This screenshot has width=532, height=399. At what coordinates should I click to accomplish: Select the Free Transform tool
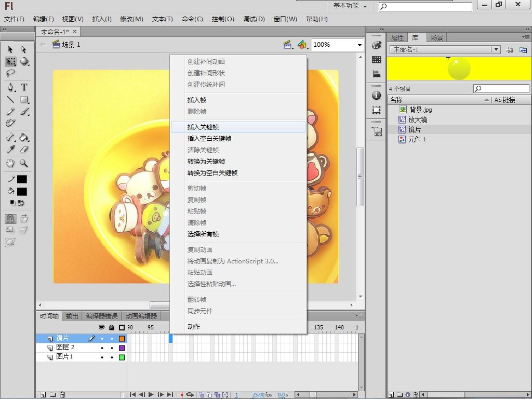click(10, 61)
